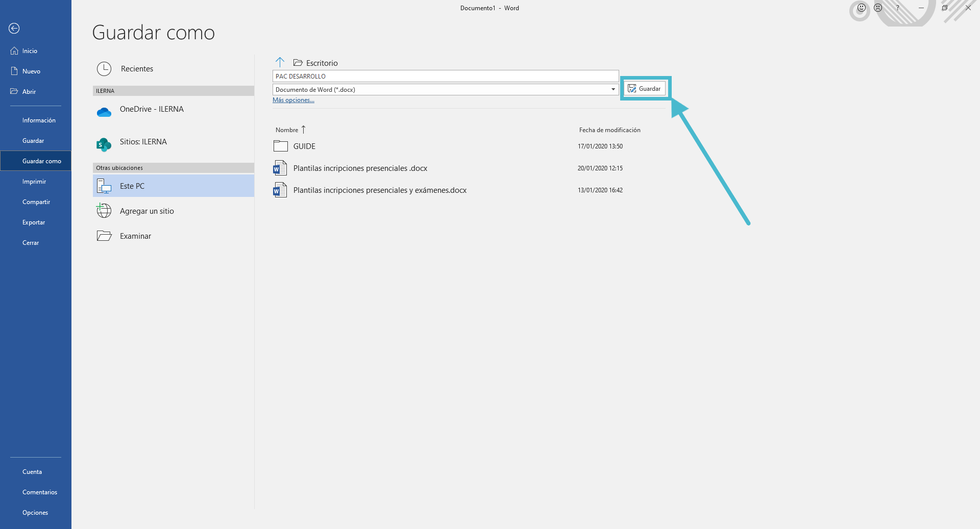The width and height of the screenshot is (980, 529).
Task: Click Nuevo label in sidebar
Action: (31, 71)
